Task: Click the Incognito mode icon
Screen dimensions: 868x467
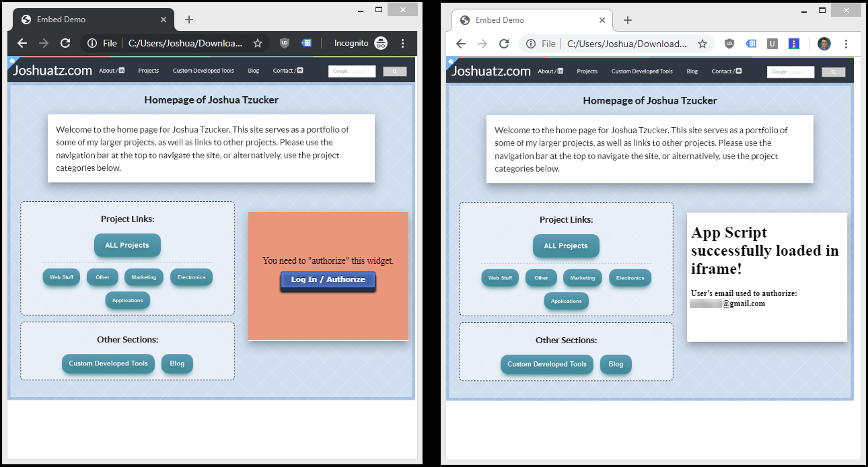Action: [381, 43]
